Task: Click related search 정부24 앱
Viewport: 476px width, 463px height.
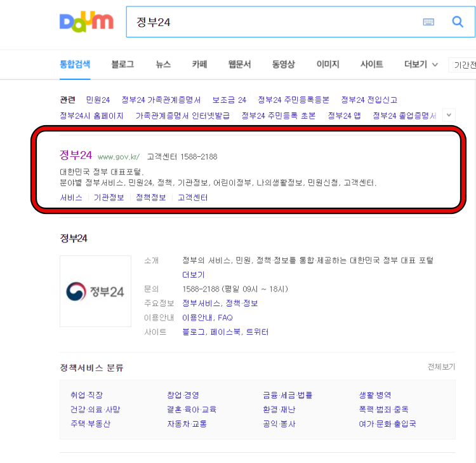Action: pyautogui.click(x=344, y=116)
